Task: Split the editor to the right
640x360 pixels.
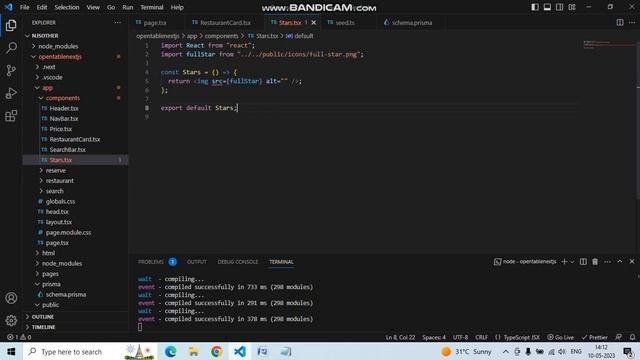Action: click(x=620, y=23)
